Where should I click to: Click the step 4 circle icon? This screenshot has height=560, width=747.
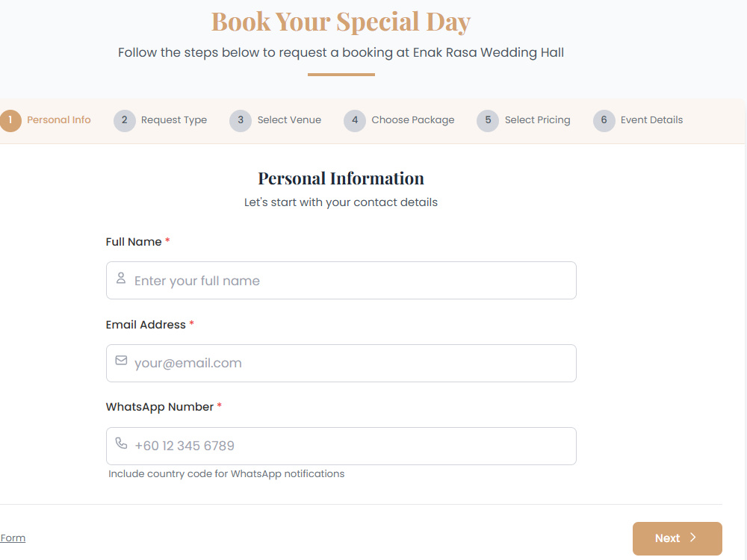click(x=355, y=120)
